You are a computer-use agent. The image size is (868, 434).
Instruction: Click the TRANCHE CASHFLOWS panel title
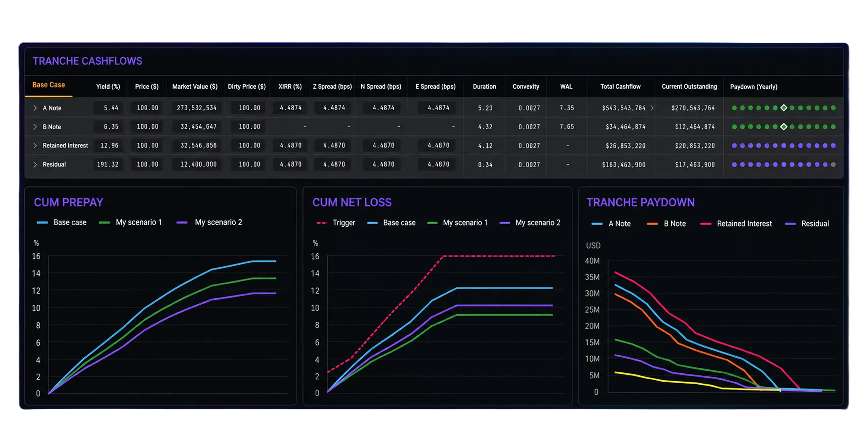87,61
